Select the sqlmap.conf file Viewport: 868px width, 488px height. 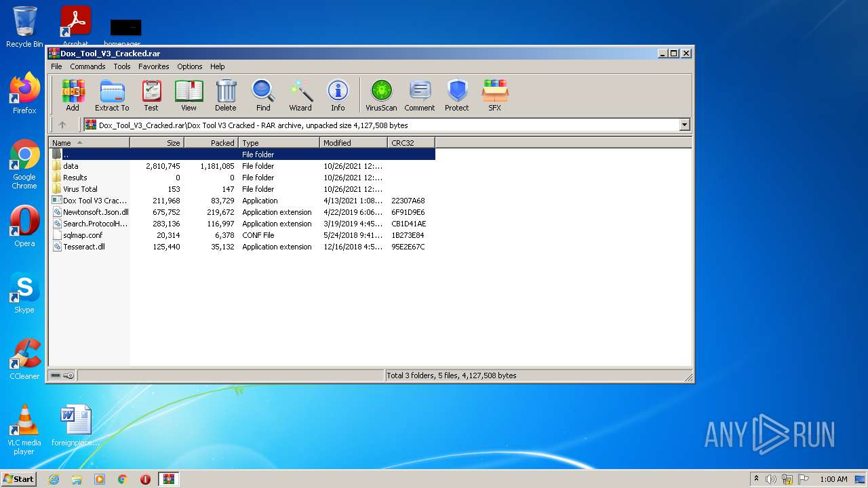83,235
